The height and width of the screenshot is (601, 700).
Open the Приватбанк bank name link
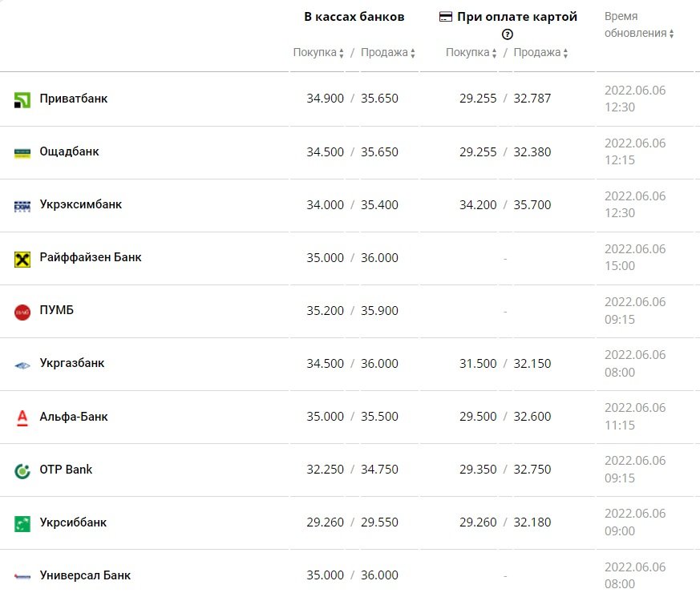74,99
